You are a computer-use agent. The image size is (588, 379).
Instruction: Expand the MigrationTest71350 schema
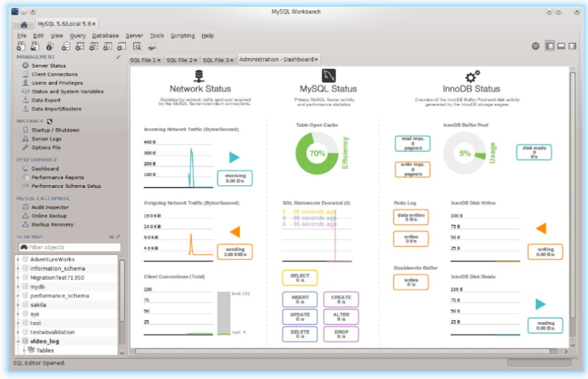[x=17, y=277]
